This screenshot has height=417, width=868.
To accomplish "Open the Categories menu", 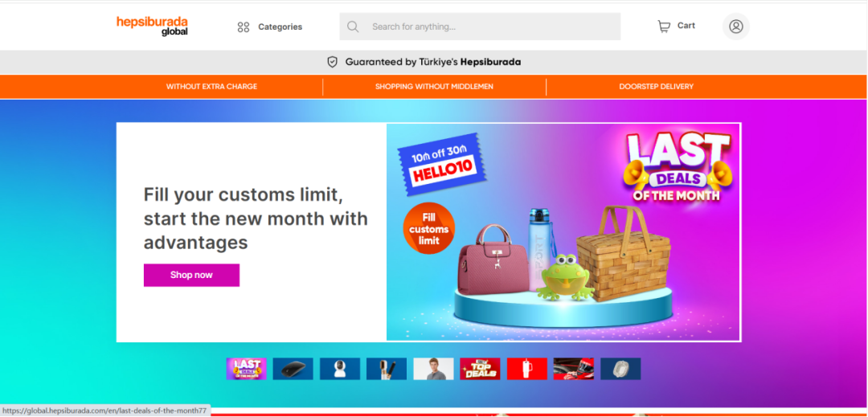I will [x=270, y=27].
